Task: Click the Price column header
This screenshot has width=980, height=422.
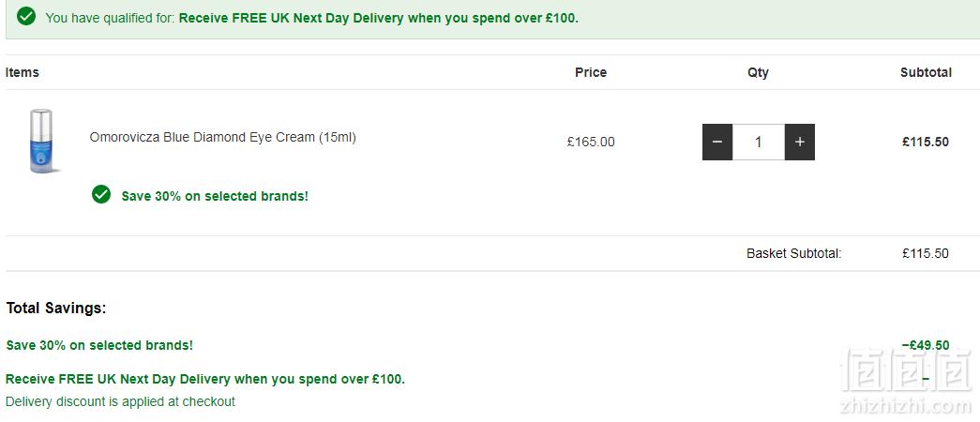Action: (591, 72)
